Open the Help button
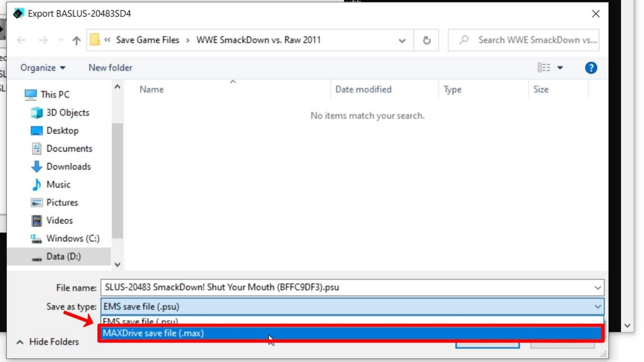 (591, 67)
